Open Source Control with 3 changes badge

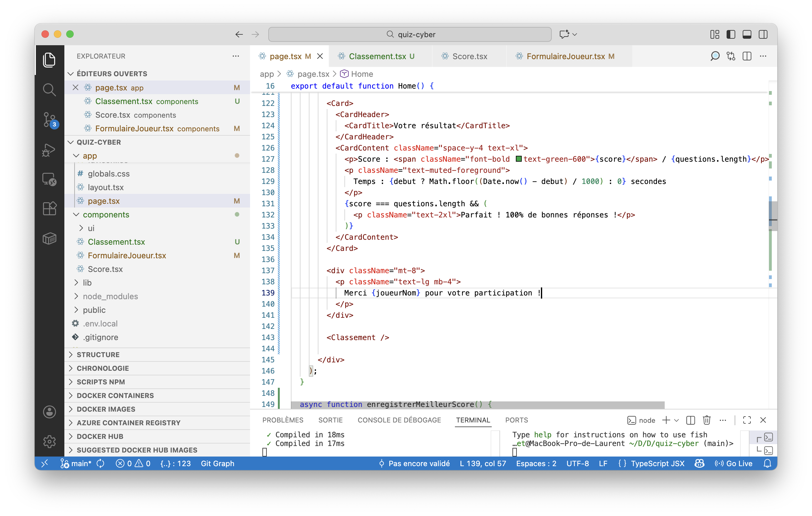pyautogui.click(x=49, y=120)
